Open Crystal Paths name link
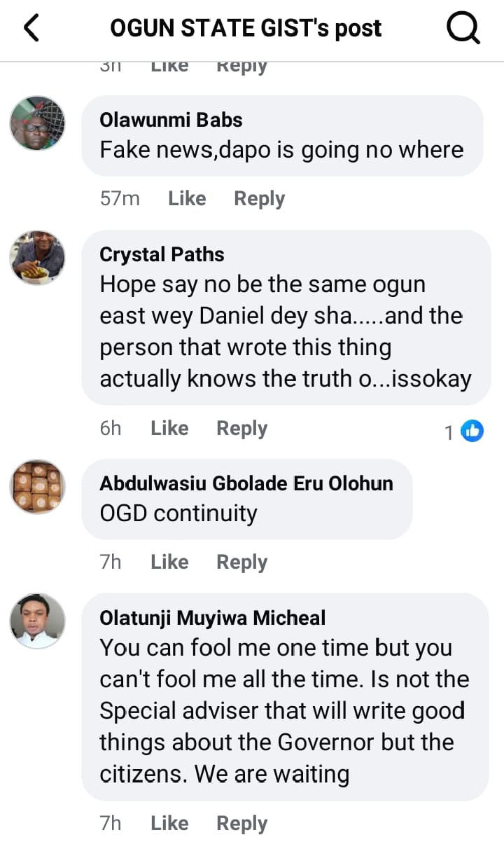This screenshot has height=842, width=504. [x=162, y=254]
